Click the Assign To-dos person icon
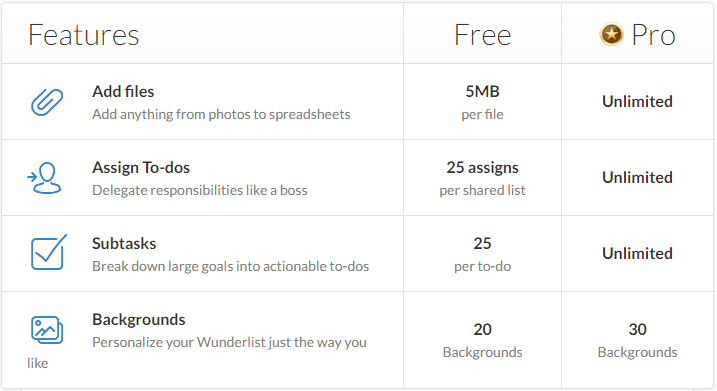Viewport: 717px width, 391px height. point(44,178)
